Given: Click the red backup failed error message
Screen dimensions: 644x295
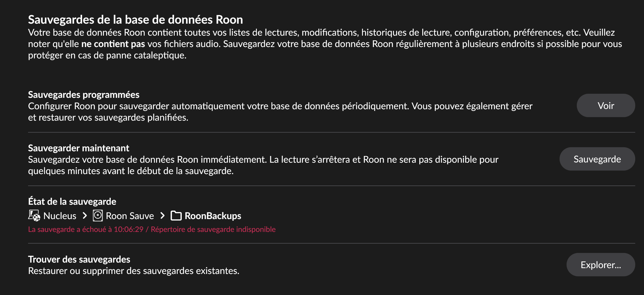Looking at the screenshot, I should pyautogui.click(x=152, y=229).
